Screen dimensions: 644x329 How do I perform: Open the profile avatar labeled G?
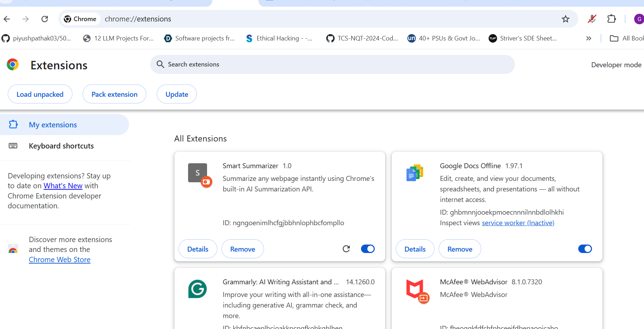(x=639, y=19)
